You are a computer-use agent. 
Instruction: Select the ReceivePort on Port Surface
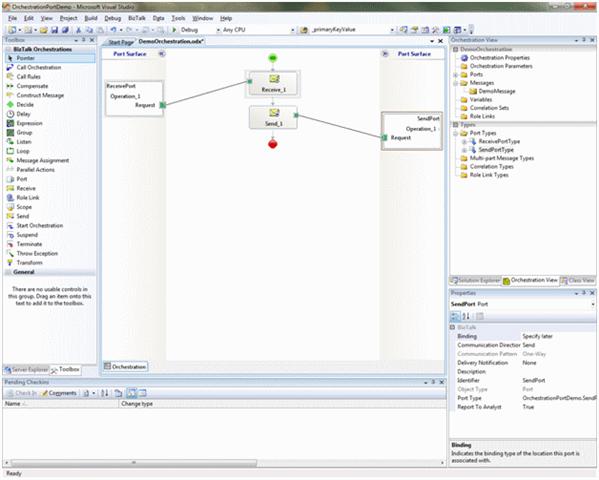click(134, 98)
